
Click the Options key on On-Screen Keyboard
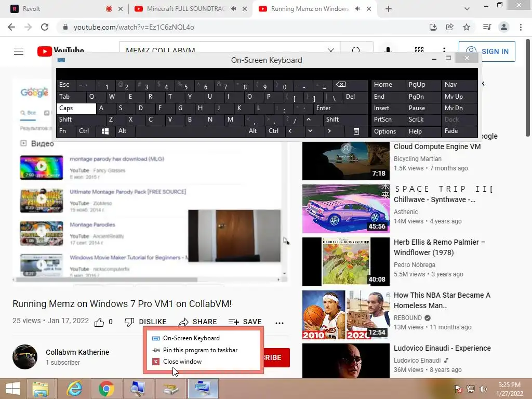388,131
